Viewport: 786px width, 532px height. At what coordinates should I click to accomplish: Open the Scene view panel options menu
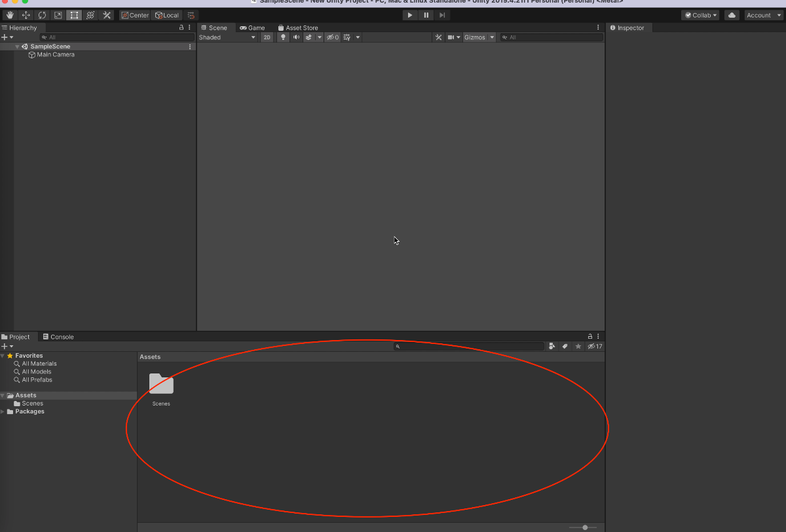point(598,28)
